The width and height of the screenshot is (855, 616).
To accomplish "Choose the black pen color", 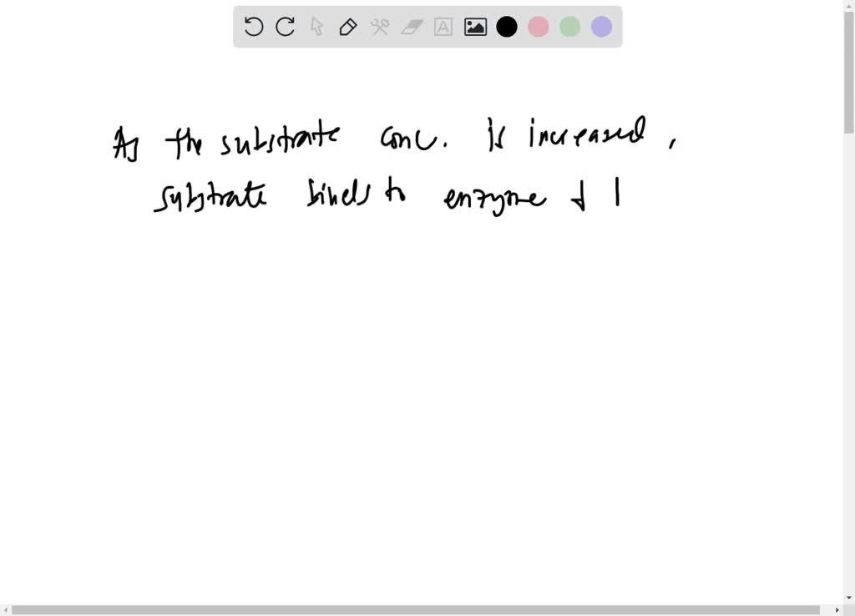I will [507, 27].
